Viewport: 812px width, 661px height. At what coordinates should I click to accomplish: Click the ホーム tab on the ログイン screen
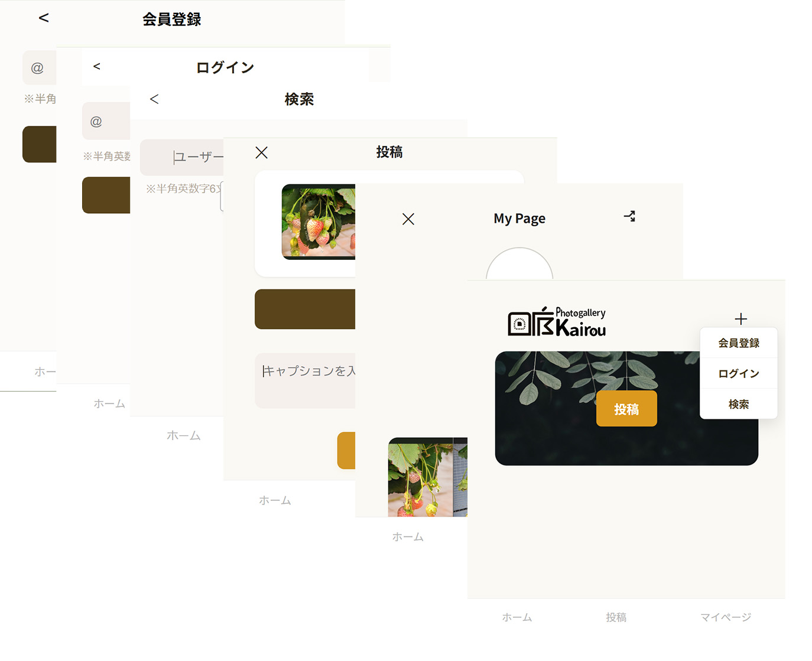(109, 403)
